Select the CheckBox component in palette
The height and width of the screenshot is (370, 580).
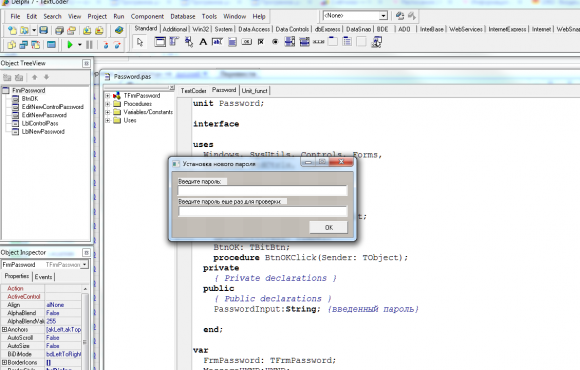[261, 42]
